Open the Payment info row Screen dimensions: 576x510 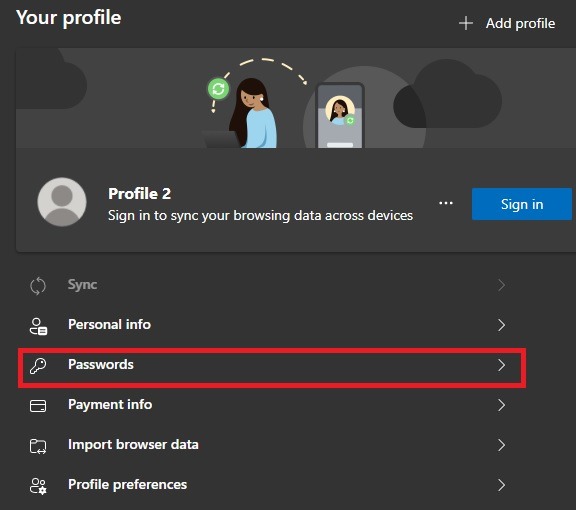272,405
